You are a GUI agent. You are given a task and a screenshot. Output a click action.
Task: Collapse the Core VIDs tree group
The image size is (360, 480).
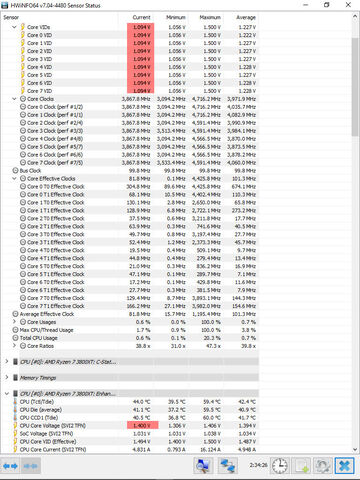pyautogui.click(x=14, y=27)
